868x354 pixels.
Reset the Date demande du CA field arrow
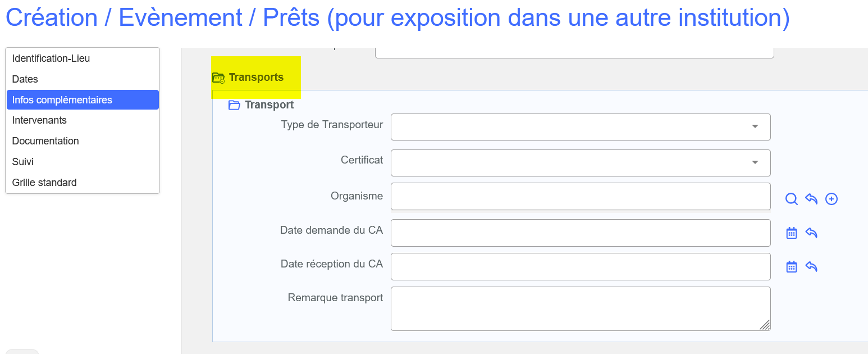811,233
